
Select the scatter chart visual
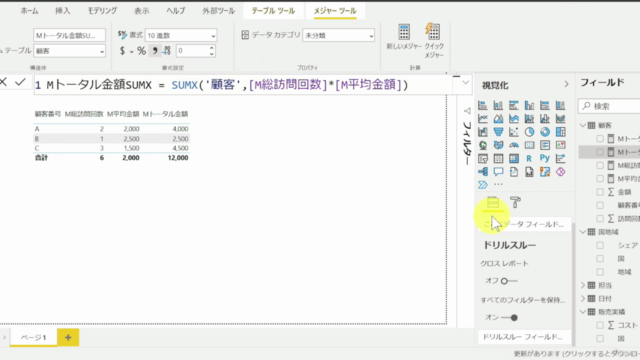click(x=514, y=132)
